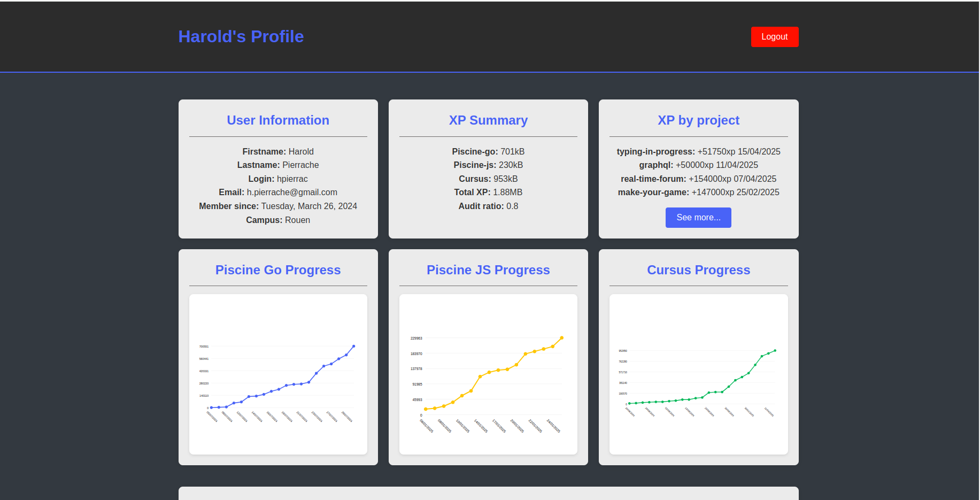The width and height of the screenshot is (980, 500).
Task: Click the last green Cursus data point
Action: pos(775,351)
